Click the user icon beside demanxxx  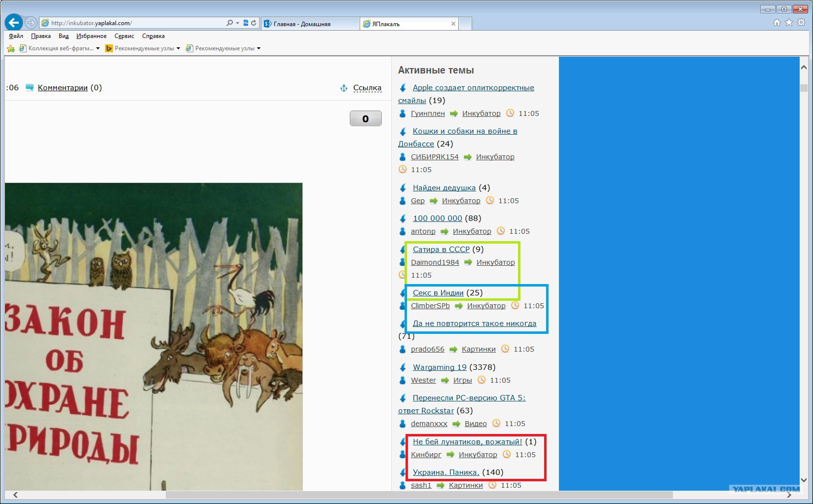pos(403,424)
